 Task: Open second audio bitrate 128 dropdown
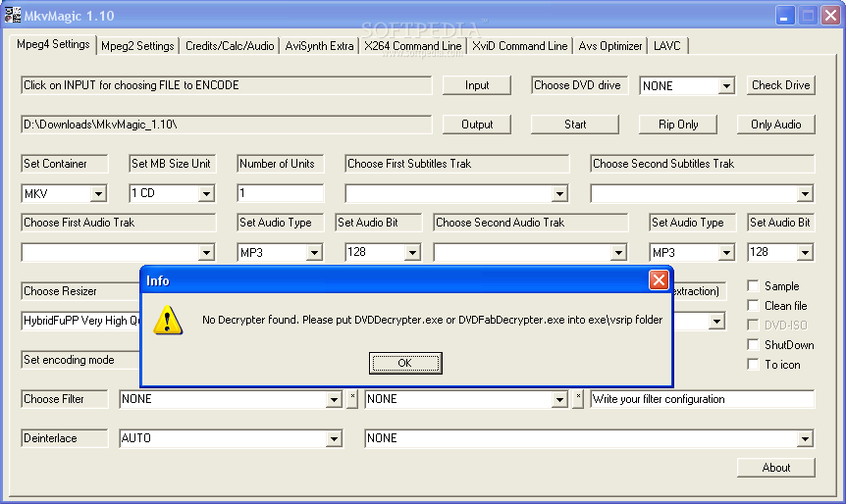point(805,252)
